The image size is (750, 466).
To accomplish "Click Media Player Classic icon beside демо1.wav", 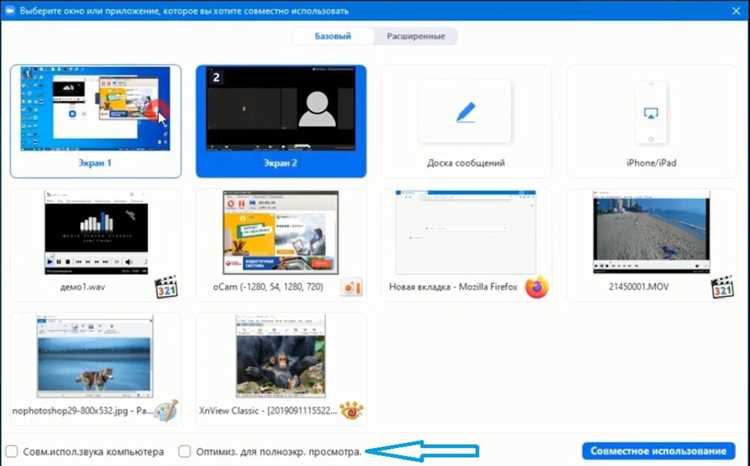I will click(166, 288).
